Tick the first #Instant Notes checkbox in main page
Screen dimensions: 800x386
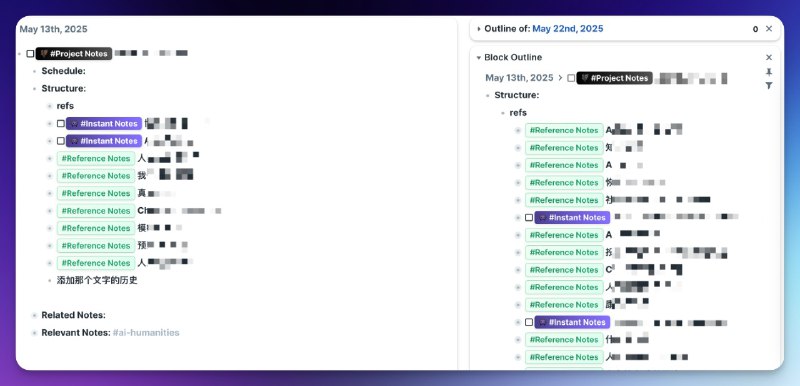pos(61,123)
